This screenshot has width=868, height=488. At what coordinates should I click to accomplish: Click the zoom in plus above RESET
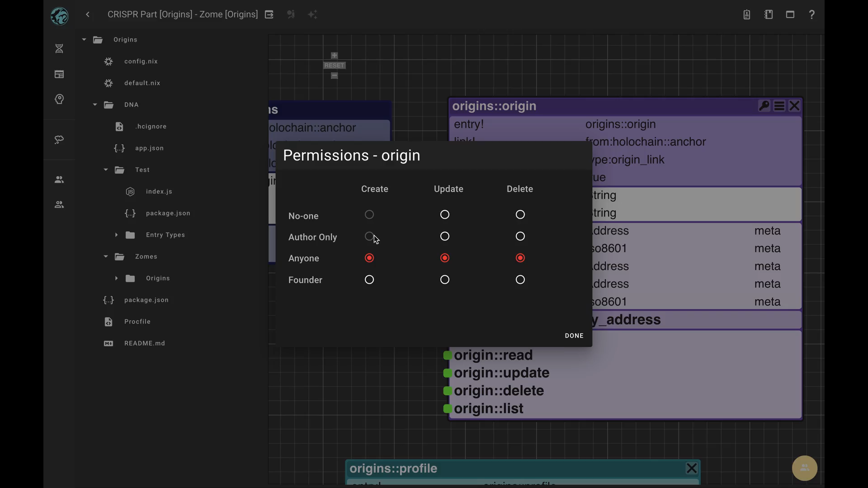(x=334, y=56)
